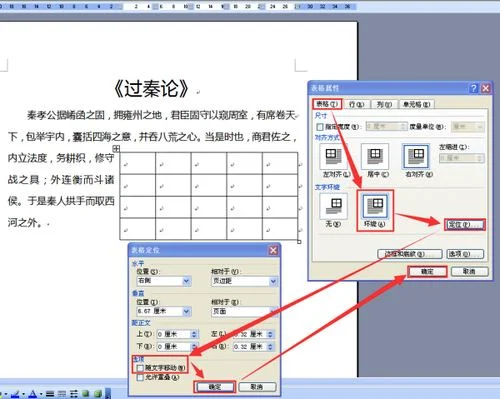Click the 定位 button
500x399 pixels.
464,225
